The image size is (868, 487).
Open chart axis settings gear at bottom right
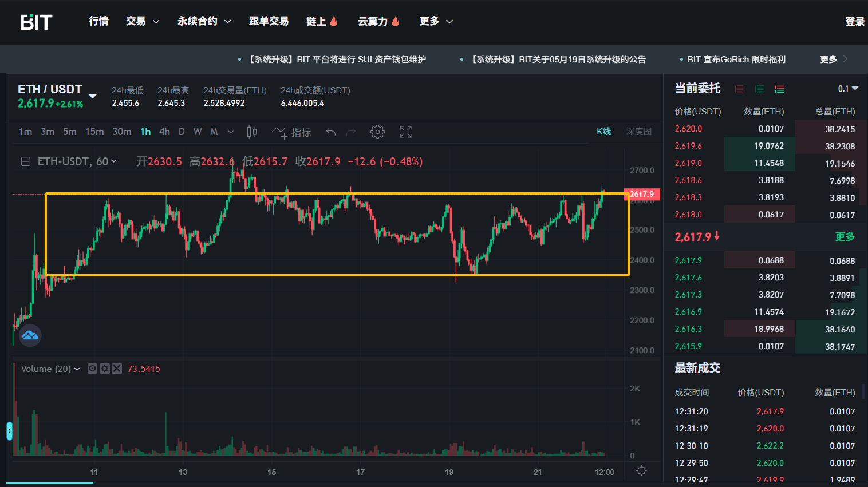click(641, 470)
